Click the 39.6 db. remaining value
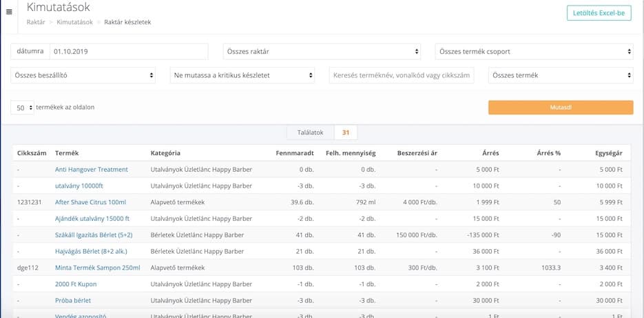644x318 pixels. click(302, 202)
